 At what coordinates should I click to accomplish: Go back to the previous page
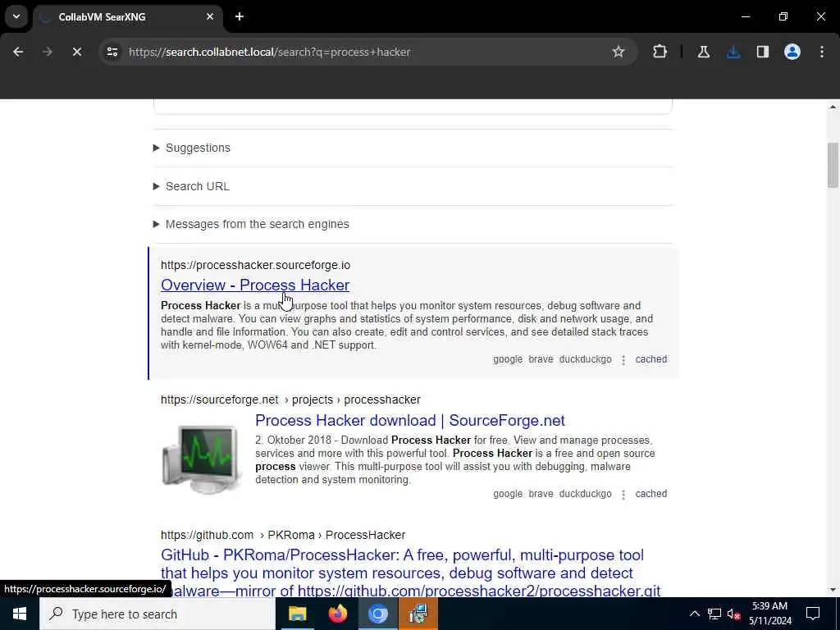point(18,52)
